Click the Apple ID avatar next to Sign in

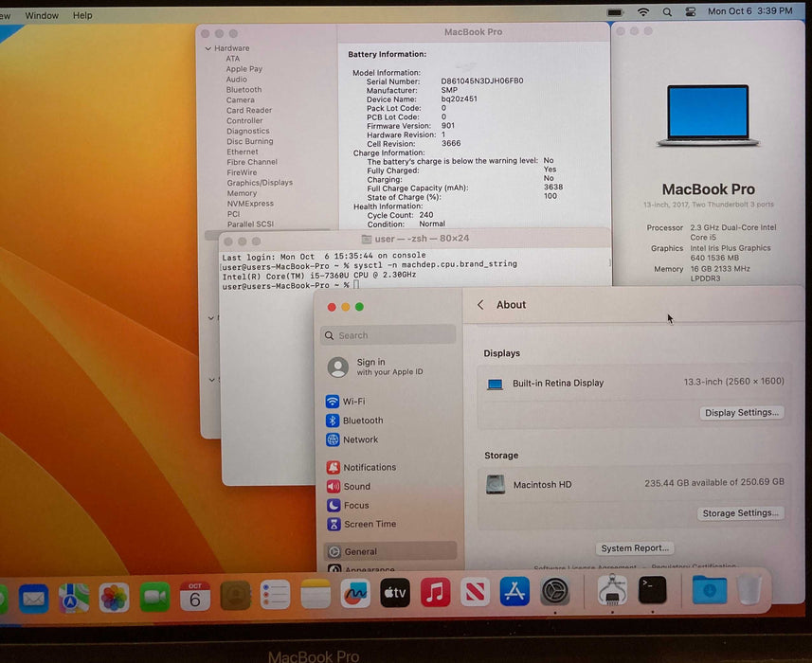tap(337, 367)
